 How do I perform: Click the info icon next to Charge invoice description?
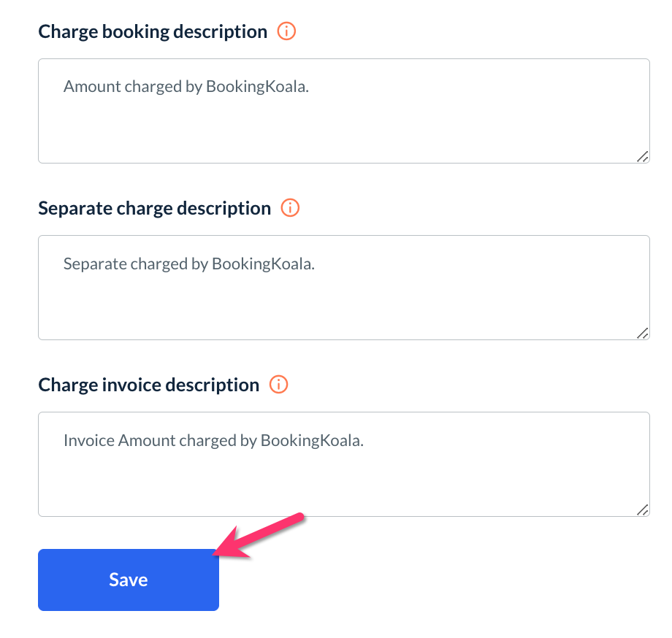point(279,385)
